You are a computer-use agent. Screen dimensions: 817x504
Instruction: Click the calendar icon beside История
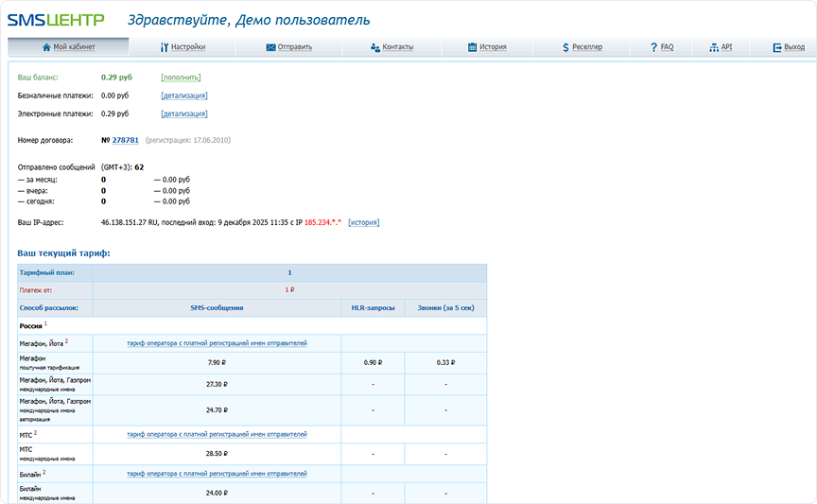472,47
